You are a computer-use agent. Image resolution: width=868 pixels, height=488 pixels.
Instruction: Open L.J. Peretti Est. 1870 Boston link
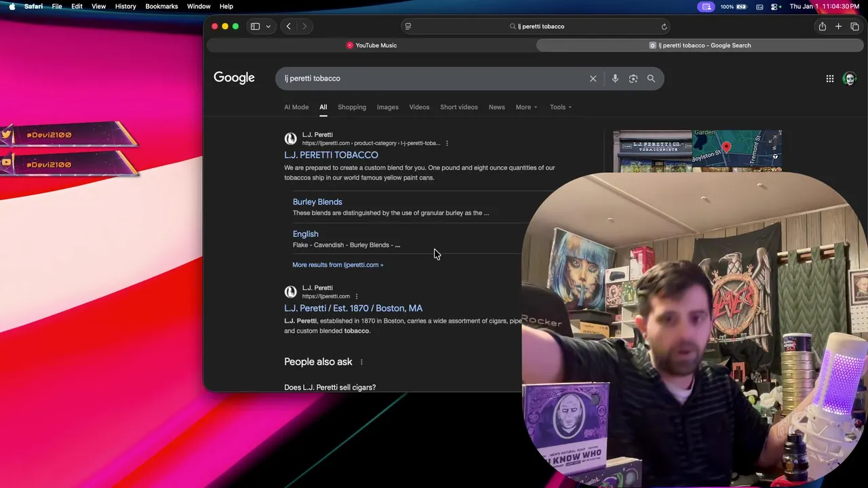click(353, 308)
